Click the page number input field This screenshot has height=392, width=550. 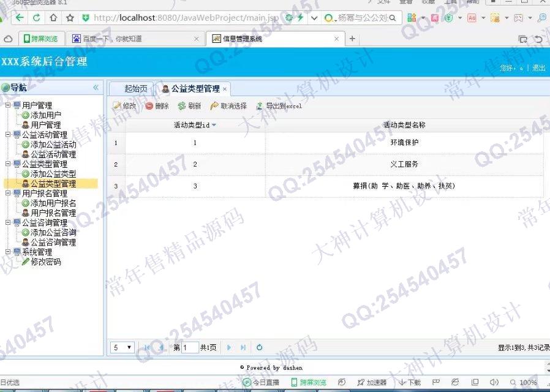190,347
